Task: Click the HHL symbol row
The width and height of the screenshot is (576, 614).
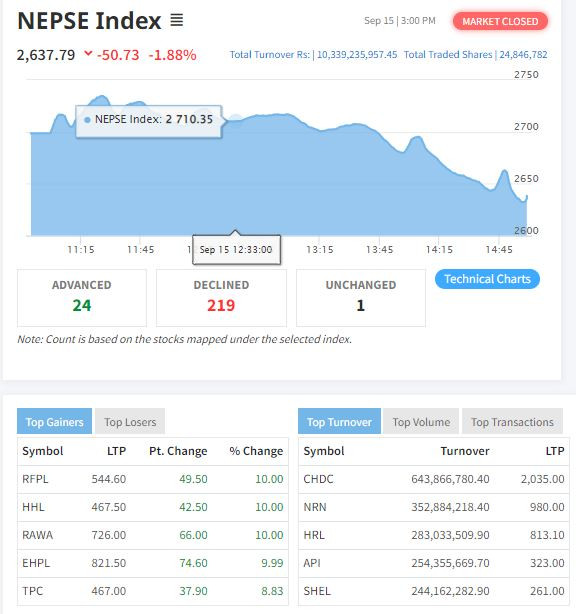Action: pyautogui.click(x=153, y=507)
